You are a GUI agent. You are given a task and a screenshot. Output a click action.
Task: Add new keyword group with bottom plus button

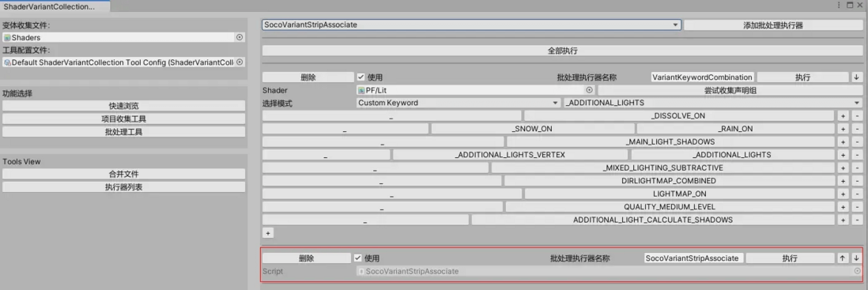coord(267,233)
